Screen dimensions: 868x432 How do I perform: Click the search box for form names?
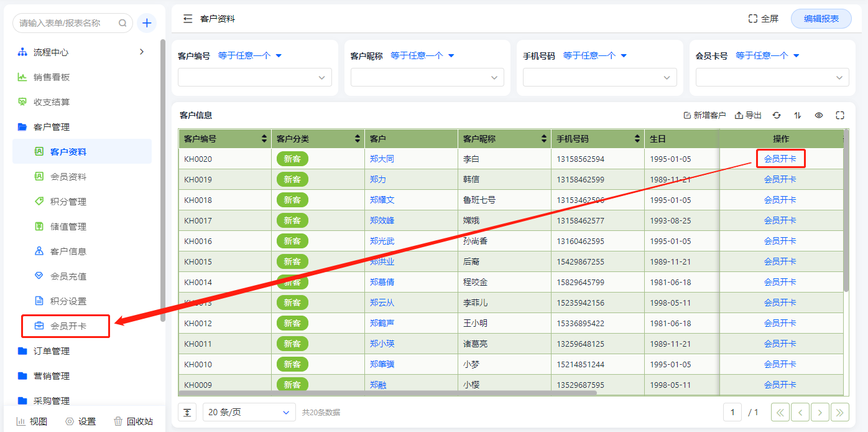65,23
